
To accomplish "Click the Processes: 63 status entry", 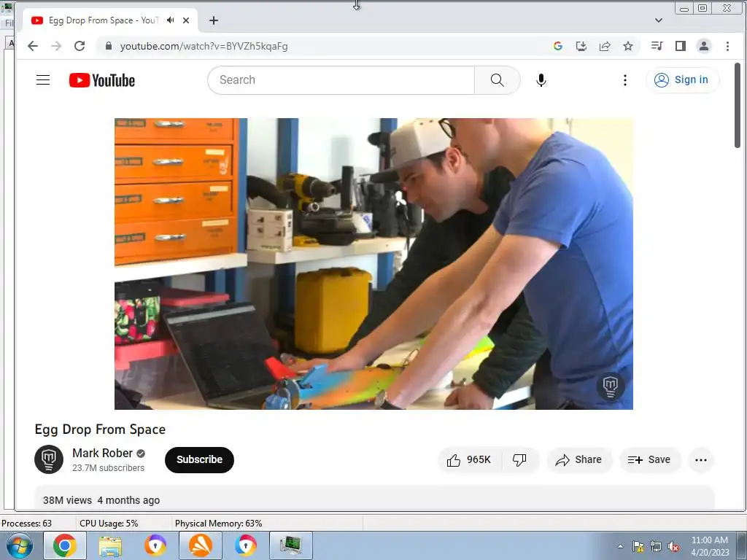I will 27,524.
